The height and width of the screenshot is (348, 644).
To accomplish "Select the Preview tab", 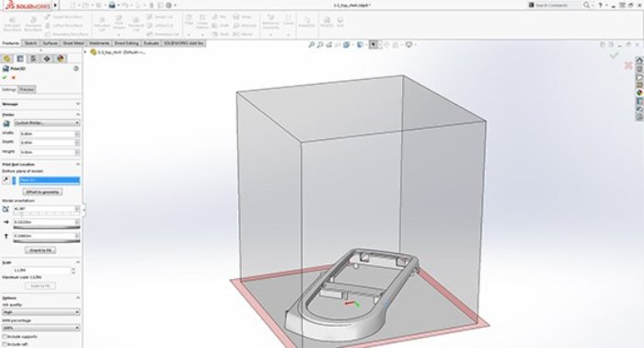I will [x=27, y=89].
